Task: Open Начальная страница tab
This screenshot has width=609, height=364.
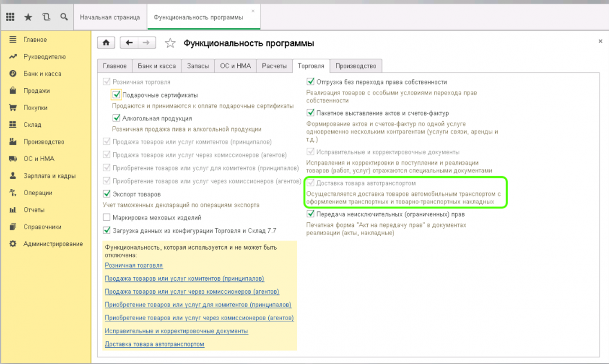Action: (x=110, y=17)
